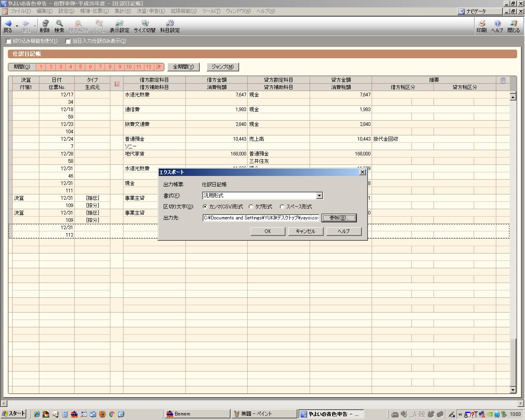Click the IME pen pad icon

point(451,414)
